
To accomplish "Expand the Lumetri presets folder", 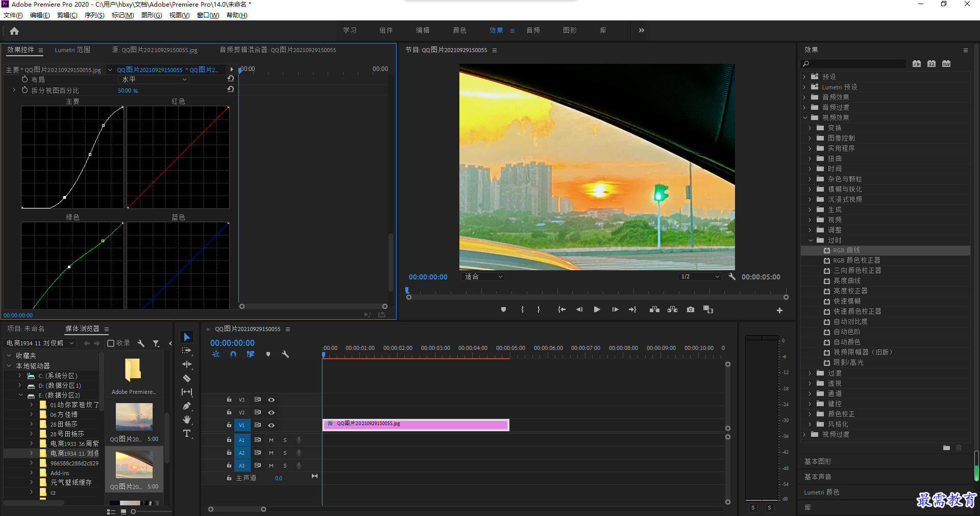I will [805, 87].
